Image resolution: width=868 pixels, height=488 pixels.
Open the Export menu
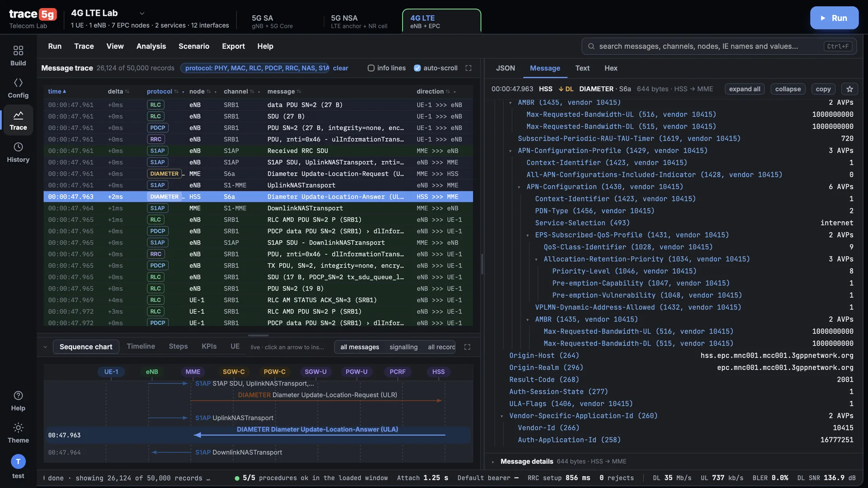(233, 46)
